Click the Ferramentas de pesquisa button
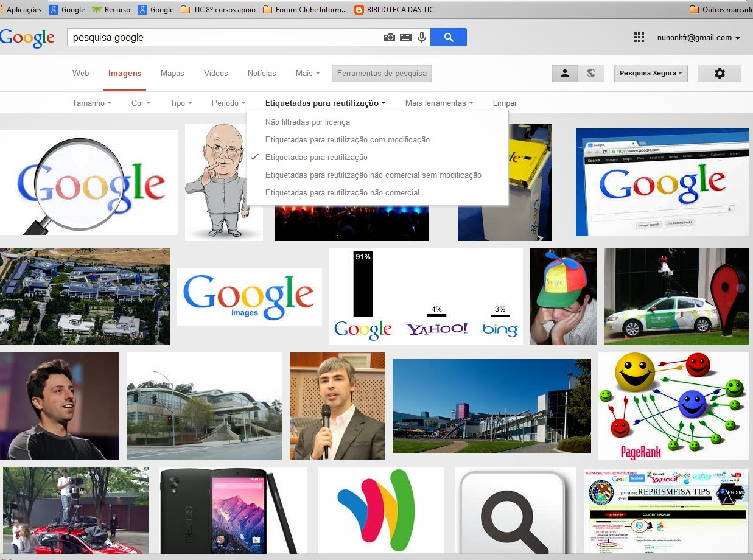 point(382,73)
